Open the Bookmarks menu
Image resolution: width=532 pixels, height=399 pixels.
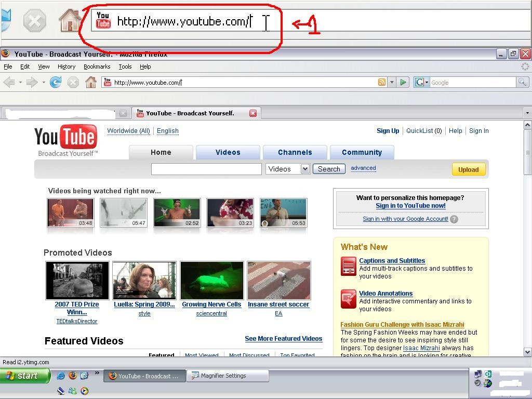[97, 66]
